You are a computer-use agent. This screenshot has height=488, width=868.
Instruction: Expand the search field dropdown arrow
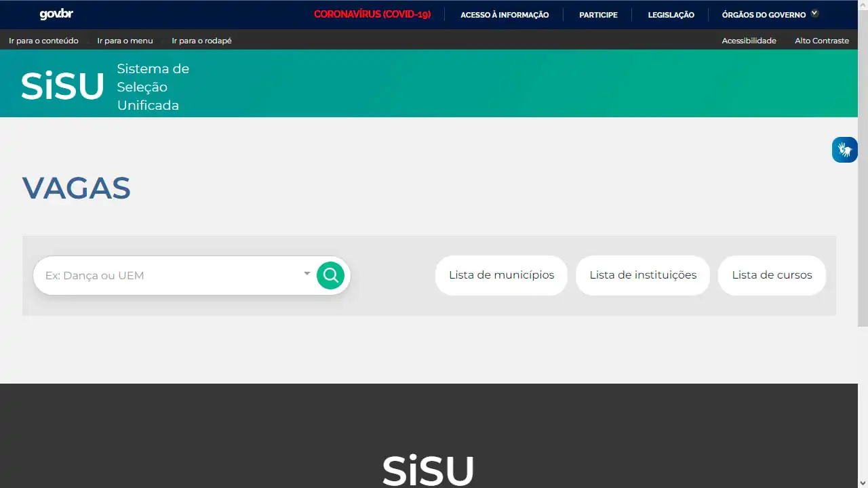click(307, 274)
